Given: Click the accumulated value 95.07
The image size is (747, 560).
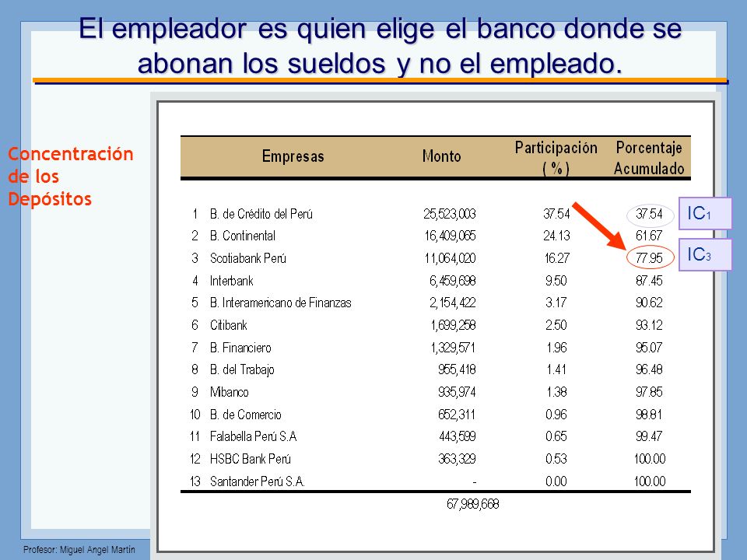Looking at the screenshot, I should click(649, 348).
